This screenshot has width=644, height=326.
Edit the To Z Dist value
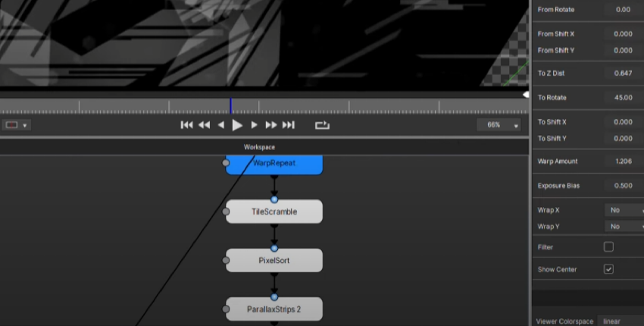[624, 74]
